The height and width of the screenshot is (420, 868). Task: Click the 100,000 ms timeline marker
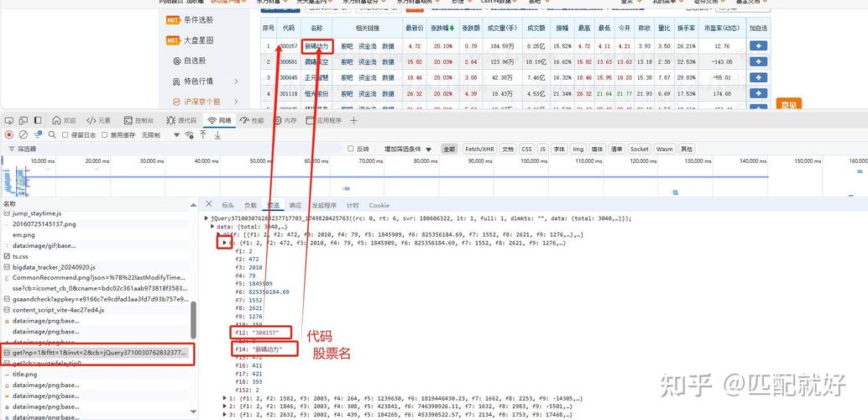[x=532, y=160]
